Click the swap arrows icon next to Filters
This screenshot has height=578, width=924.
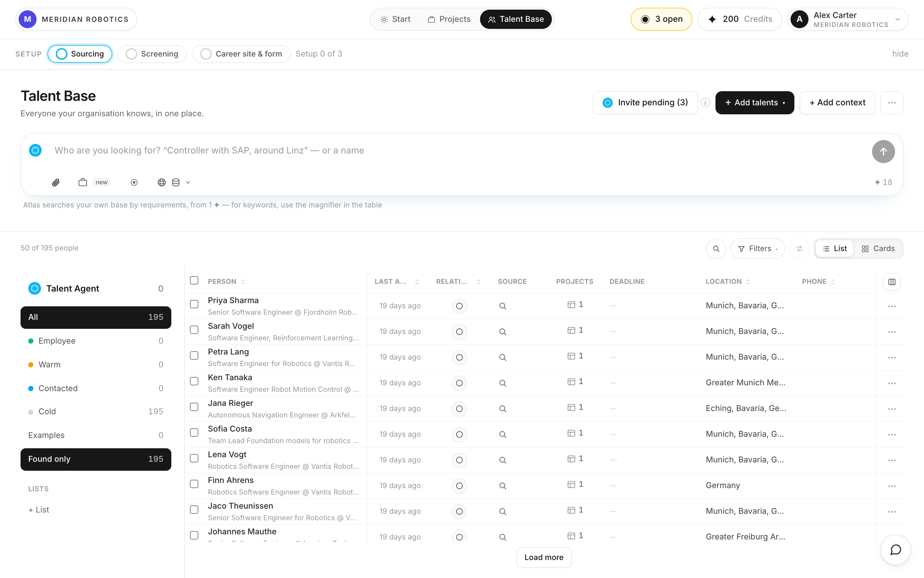click(x=799, y=249)
